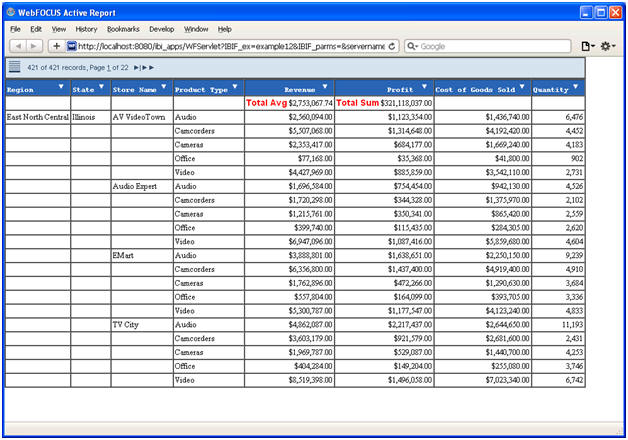The width and height of the screenshot is (628, 440).
Task: Click the arrow-with-bar page navigation icon
Action: coord(137,68)
